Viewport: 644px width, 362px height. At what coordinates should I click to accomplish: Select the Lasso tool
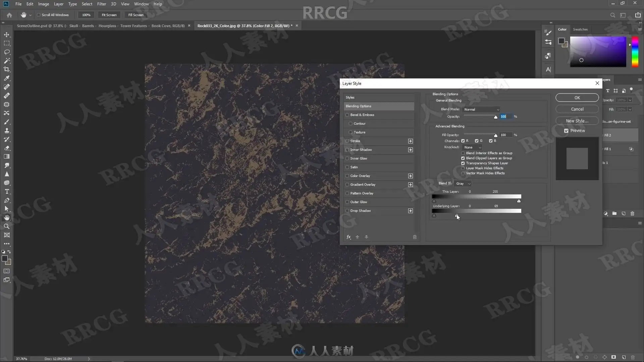pos(7,52)
